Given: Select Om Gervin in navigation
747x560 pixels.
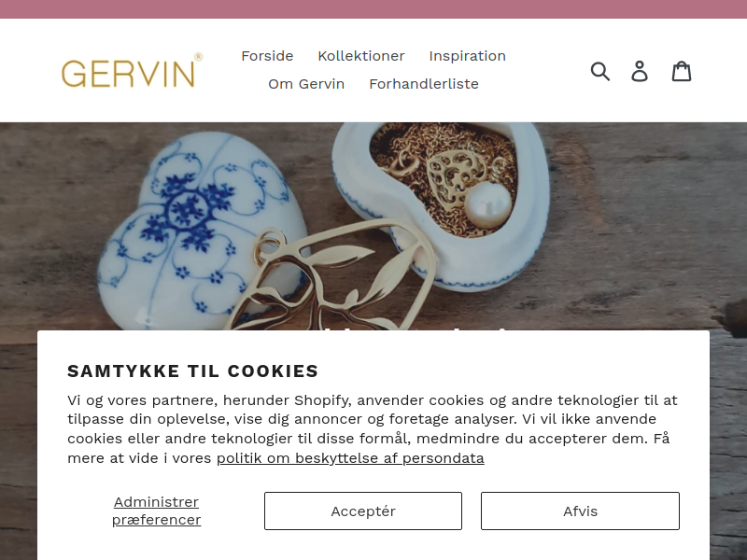Looking at the screenshot, I should 306,84.
